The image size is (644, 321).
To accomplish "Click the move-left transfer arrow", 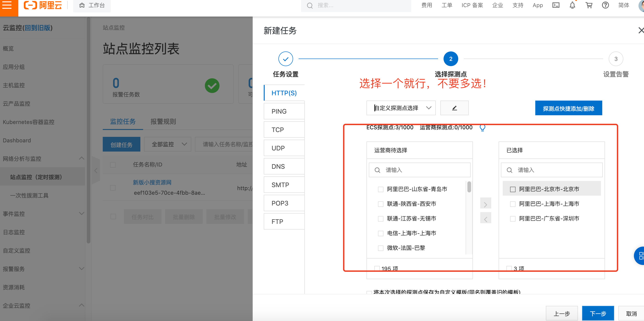I will click(486, 218).
